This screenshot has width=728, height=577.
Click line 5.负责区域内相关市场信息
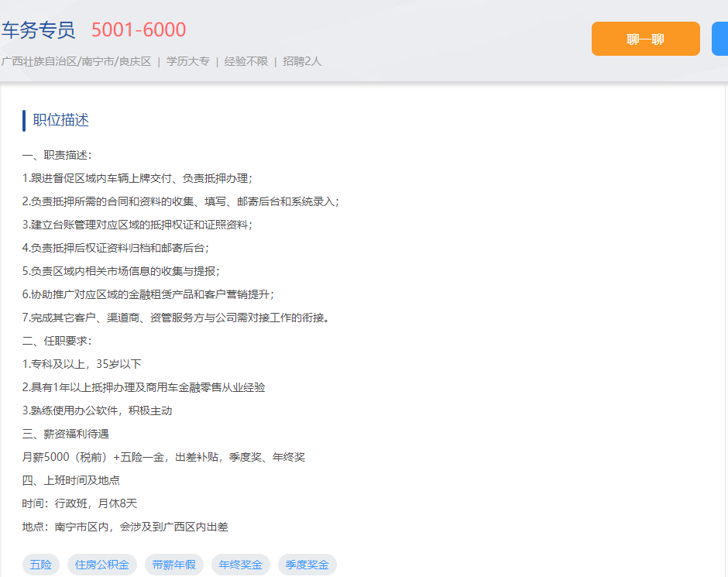(x=121, y=271)
